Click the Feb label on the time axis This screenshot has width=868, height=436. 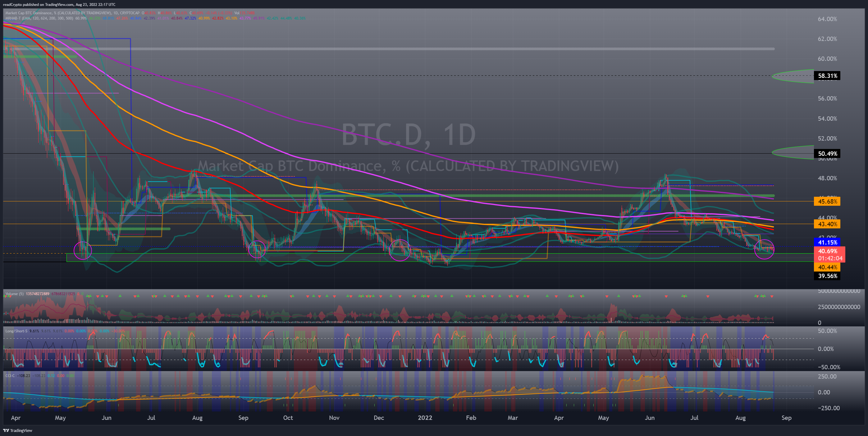tap(471, 417)
